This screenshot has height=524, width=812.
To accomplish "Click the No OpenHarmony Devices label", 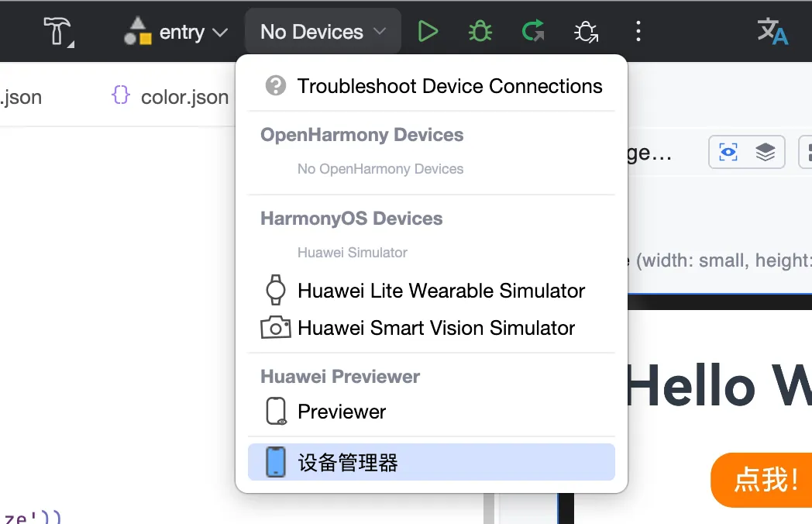I will pyautogui.click(x=380, y=169).
